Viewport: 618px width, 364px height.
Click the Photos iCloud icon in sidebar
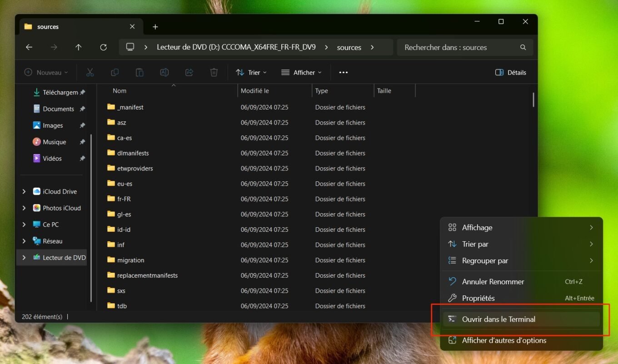click(37, 208)
